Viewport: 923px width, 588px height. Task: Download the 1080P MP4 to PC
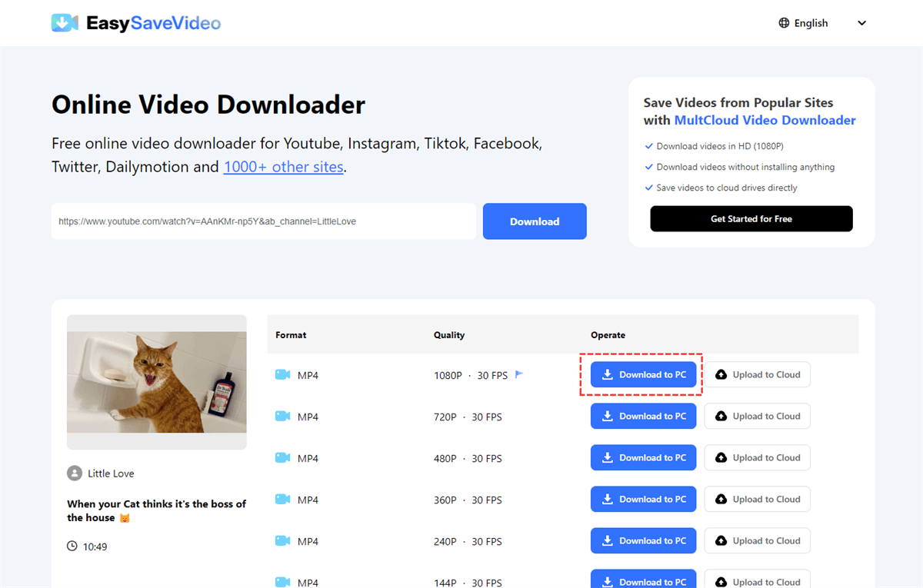[644, 374]
